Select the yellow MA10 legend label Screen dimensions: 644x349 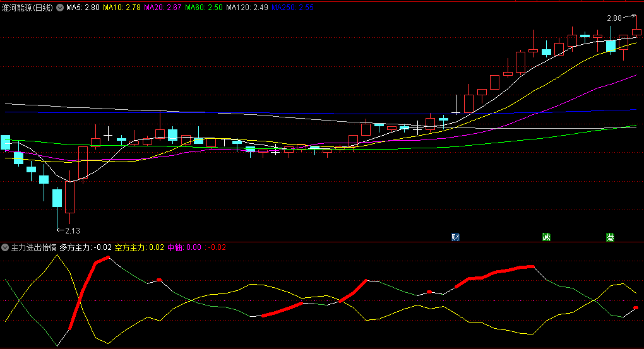coord(122,8)
